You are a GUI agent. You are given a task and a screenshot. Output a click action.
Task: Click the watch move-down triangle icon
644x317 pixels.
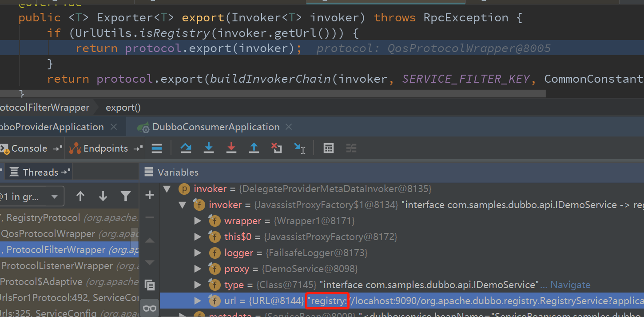150,262
